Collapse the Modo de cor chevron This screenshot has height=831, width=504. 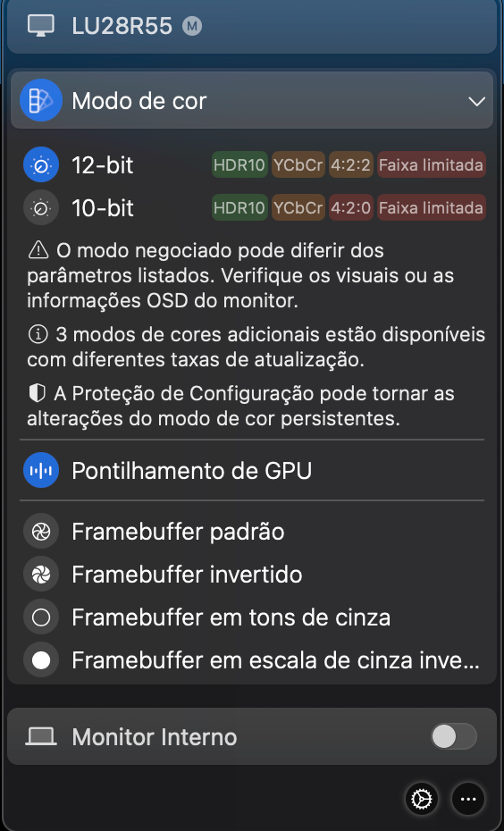point(477,101)
